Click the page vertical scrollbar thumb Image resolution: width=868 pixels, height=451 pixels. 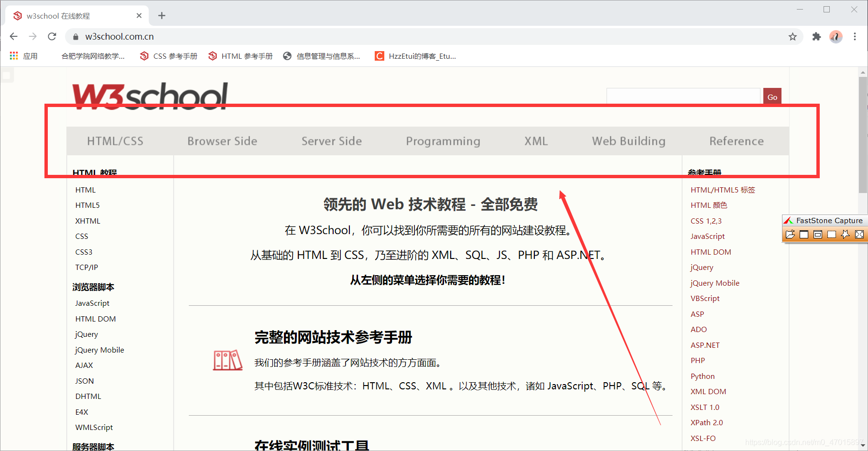[863, 135]
